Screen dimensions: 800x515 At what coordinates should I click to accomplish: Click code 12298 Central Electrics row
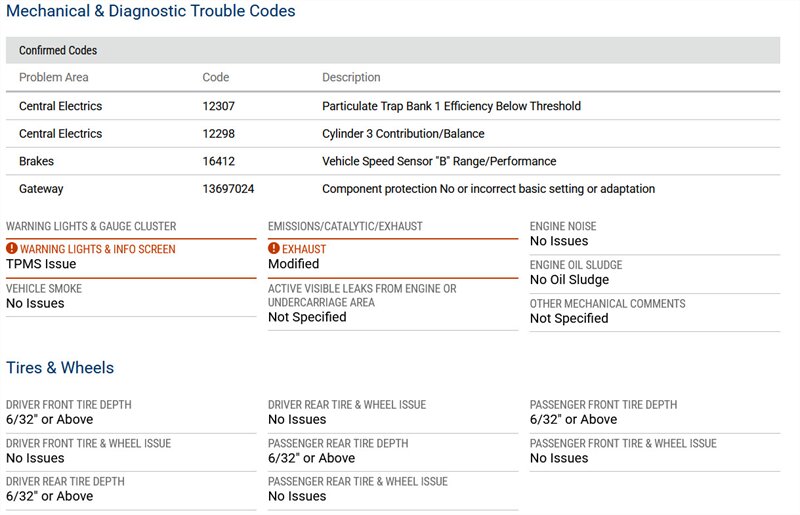[218, 133]
